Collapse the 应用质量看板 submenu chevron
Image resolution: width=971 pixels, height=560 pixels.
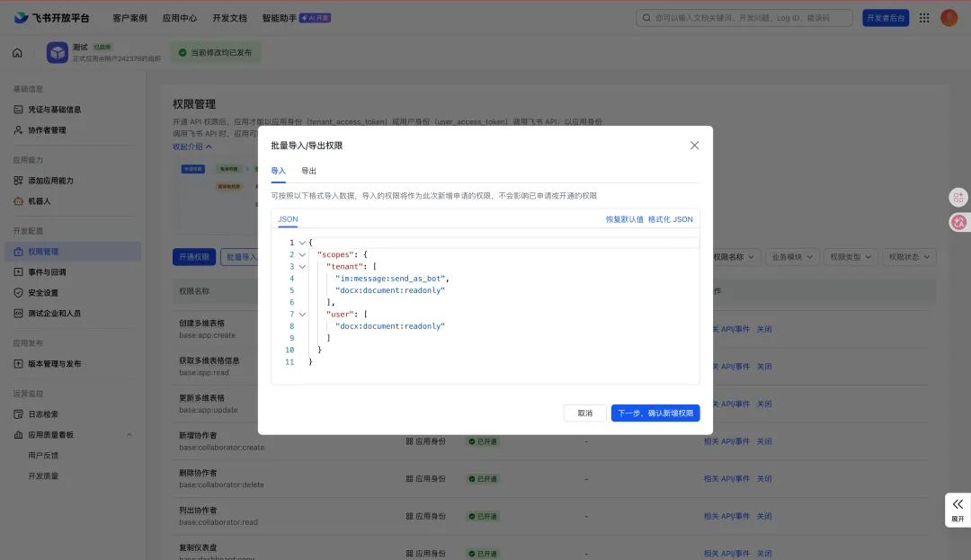click(129, 435)
